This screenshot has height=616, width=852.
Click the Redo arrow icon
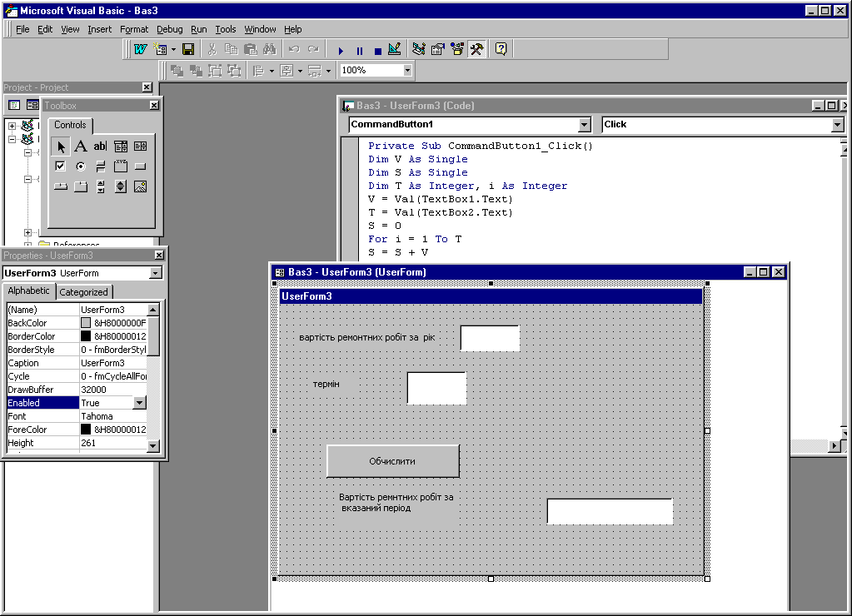(313, 49)
